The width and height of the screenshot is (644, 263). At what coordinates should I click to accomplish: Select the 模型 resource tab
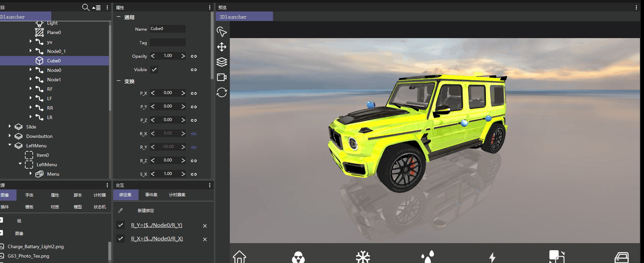click(78, 207)
